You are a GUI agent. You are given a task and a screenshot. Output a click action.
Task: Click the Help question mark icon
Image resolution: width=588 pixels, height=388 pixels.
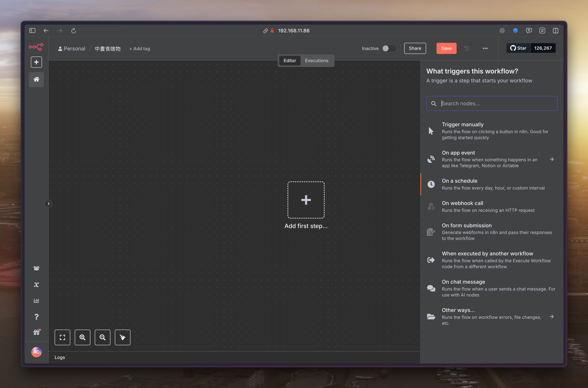click(x=36, y=317)
